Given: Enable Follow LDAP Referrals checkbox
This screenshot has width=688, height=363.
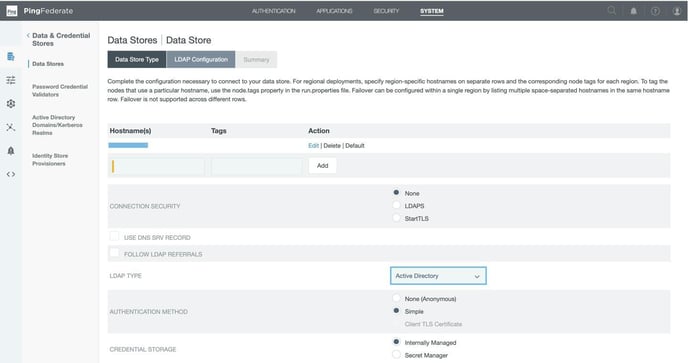Looking at the screenshot, I should pos(114,253).
